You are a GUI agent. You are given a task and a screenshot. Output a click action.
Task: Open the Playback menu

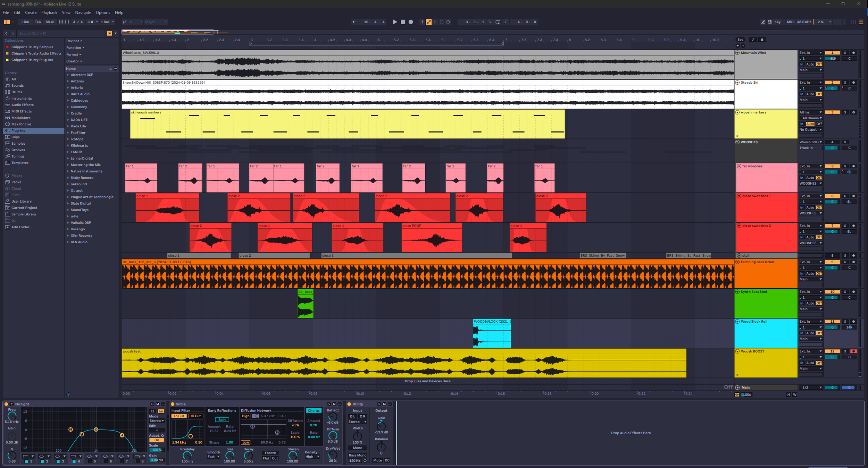click(49, 12)
